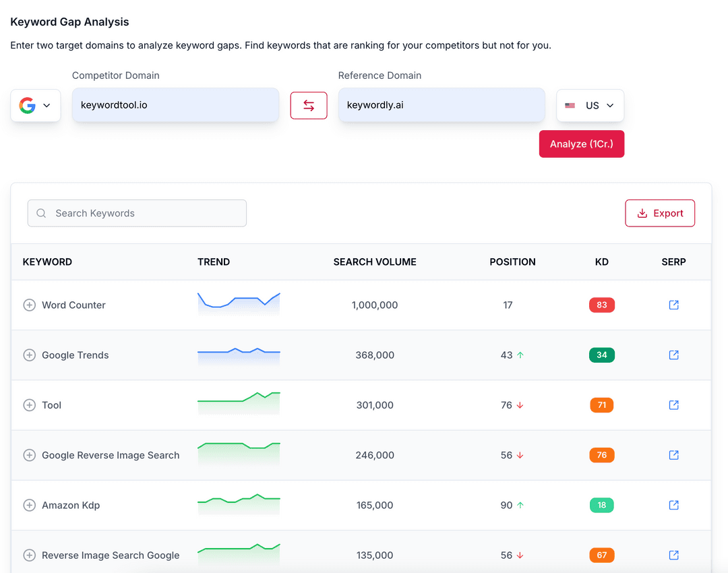Click the orange KD badge 67

point(602,555)
